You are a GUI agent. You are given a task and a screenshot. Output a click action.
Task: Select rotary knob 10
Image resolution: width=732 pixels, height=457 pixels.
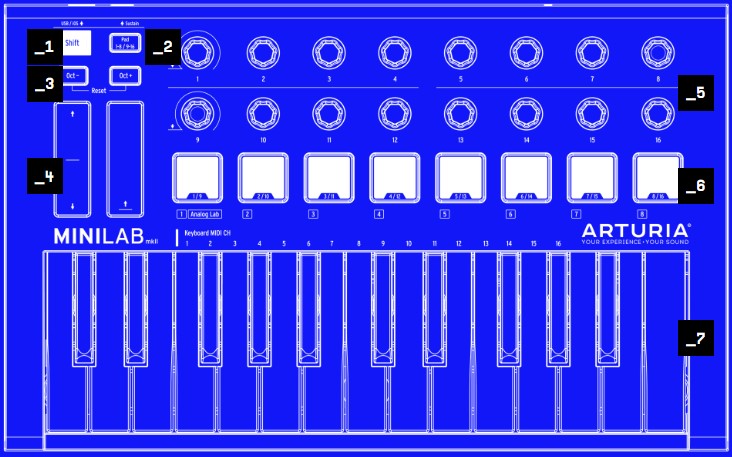point(263,113)
